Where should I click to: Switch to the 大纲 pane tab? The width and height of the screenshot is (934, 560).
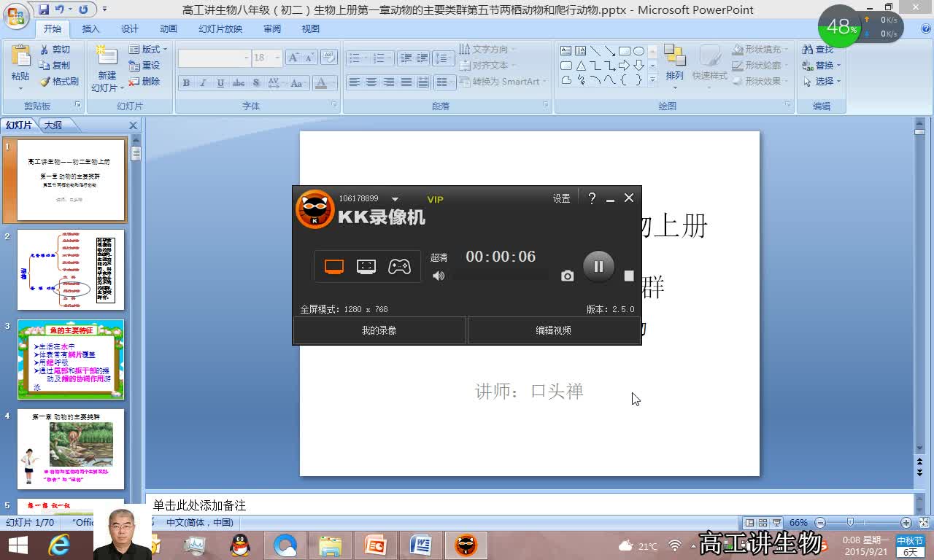click(x=53, y=125)
